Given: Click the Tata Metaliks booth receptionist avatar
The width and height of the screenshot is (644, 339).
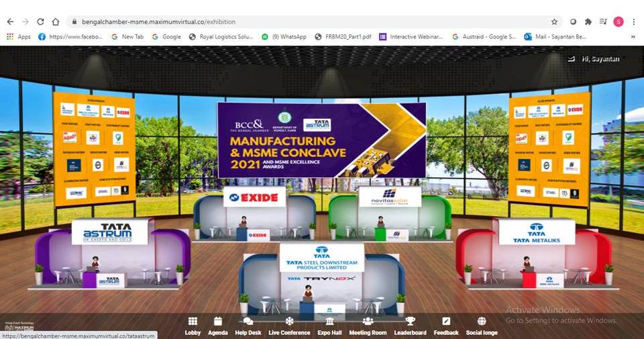Looking at the screenshot, I should pyautogui.click(x=527, y=264).
